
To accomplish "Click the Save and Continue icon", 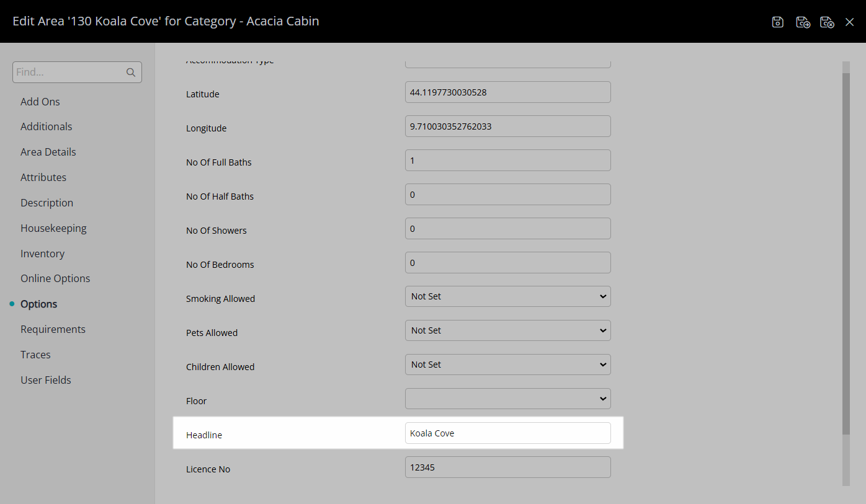I will [x=803, y=22].
